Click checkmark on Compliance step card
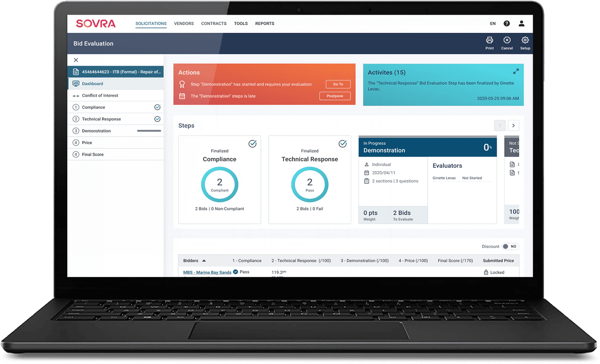Screen dimensions: 600x364 coord(253,144)
